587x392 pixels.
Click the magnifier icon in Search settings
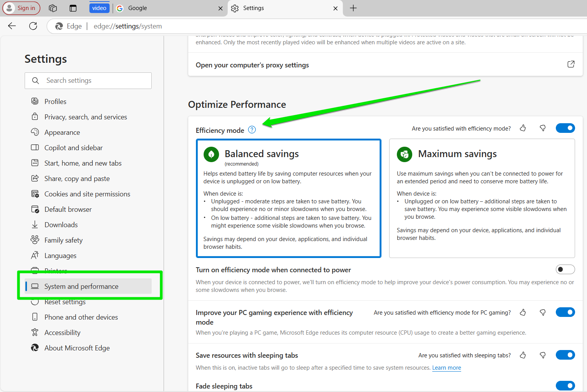35,80
